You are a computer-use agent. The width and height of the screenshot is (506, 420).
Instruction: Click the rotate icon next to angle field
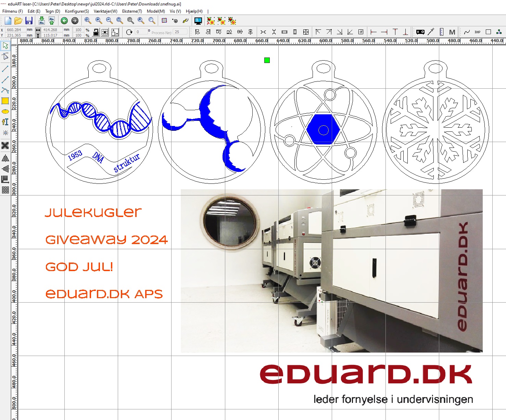pos(129,32)
